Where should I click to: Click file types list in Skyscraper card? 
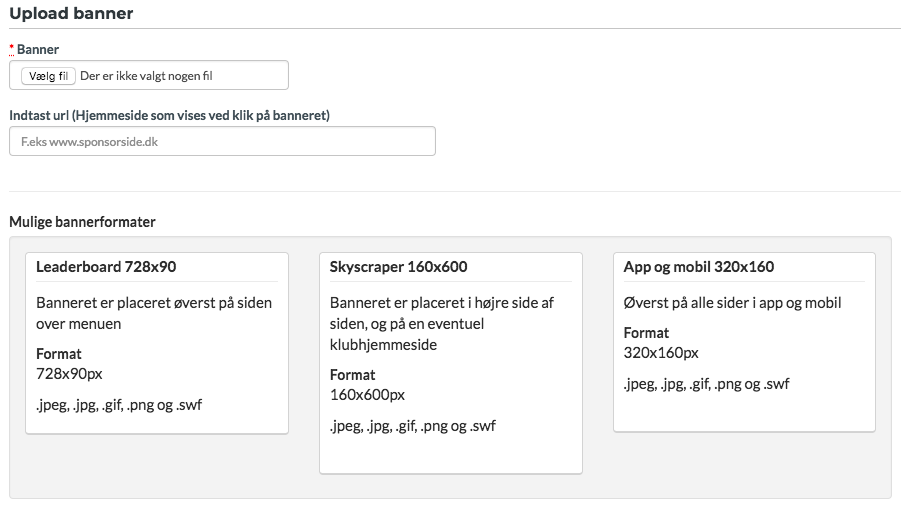pos(413,426)
